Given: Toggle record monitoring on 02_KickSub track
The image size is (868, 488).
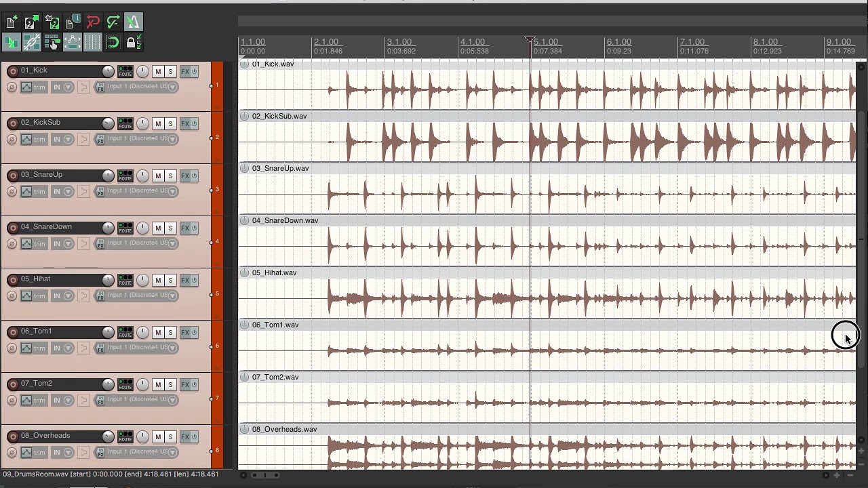Looking at the screenshot, I should click(x=83, y=139).
